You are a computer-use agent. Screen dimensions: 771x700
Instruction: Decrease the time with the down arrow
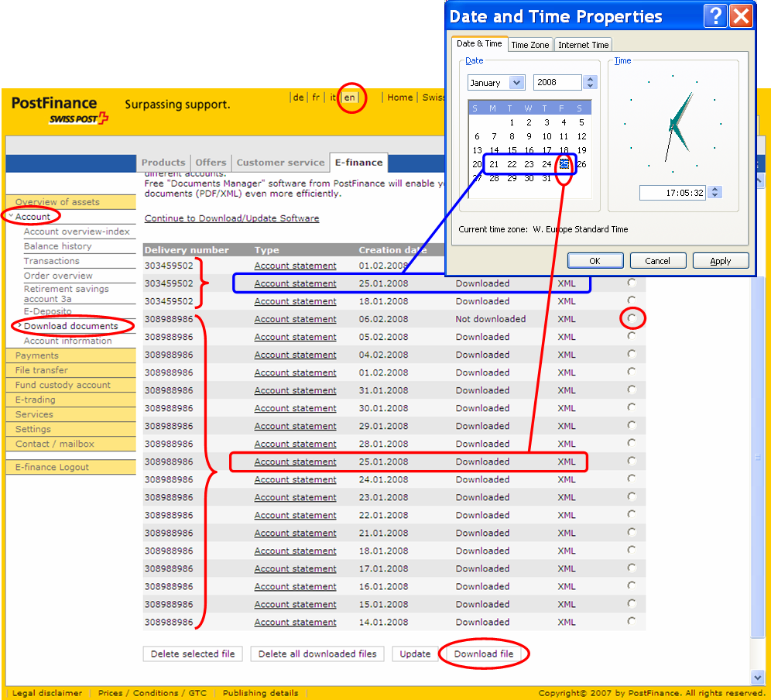[x=715, y=196]
